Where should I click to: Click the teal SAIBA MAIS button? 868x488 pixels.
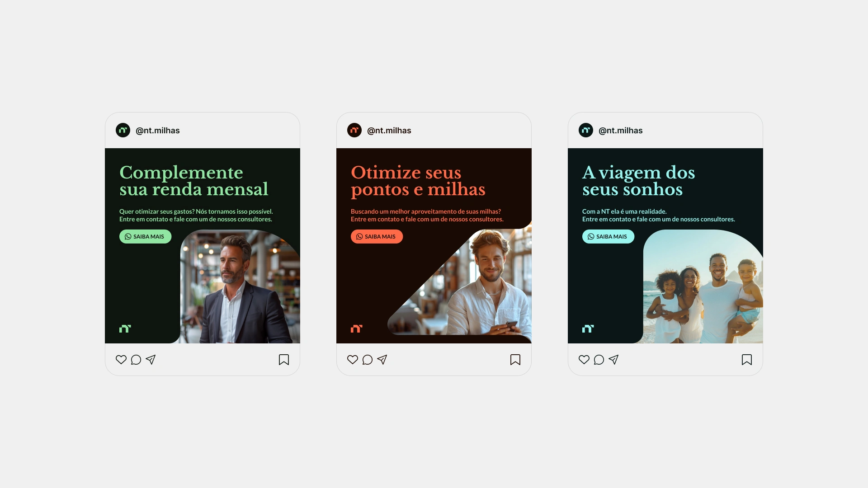pyautogui.click(x=608, y=237)
